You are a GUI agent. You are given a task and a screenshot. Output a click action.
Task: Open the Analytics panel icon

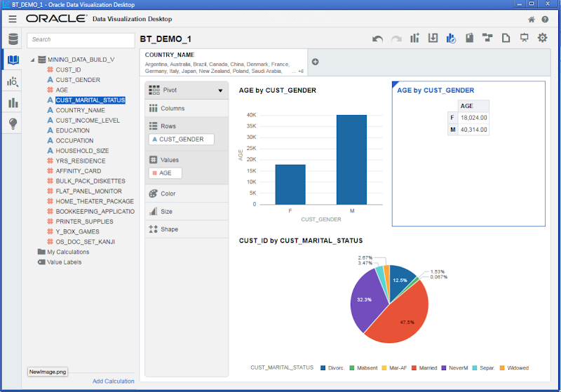pyautogui.click(x=13, y=82)
